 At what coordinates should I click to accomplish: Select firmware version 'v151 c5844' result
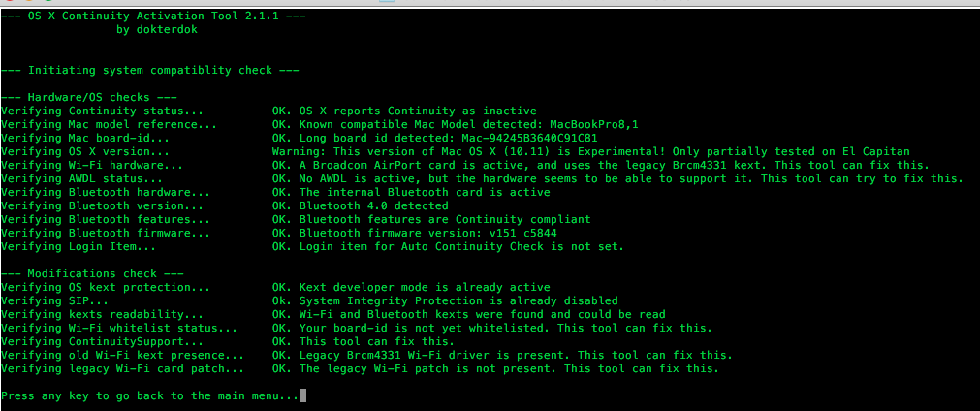414,233
